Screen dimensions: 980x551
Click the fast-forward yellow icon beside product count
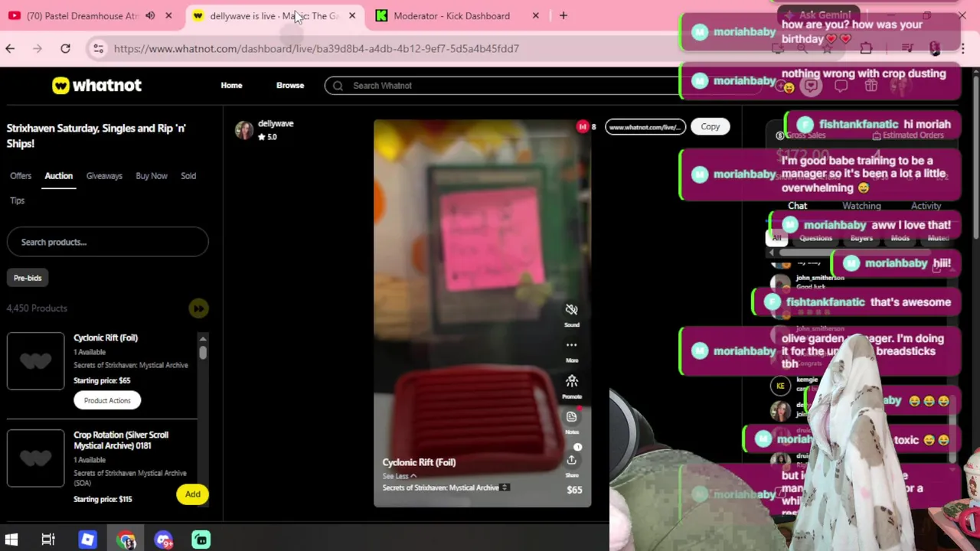click(x=198, y=308)
